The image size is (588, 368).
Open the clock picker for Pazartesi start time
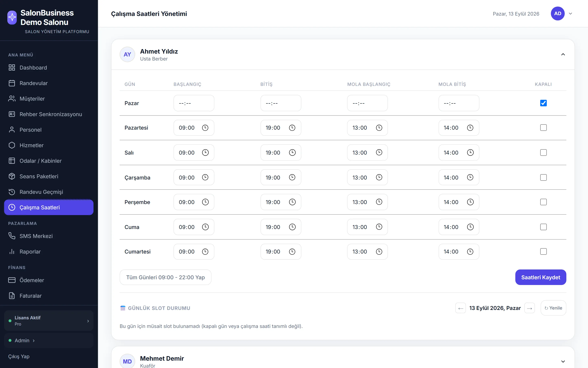tap(205, 128)
